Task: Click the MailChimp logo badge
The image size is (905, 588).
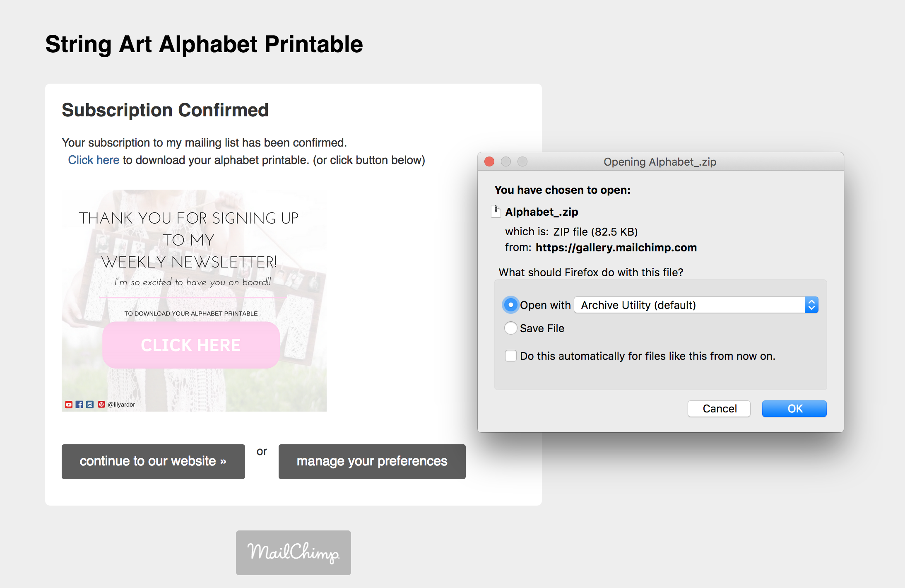Action: 293,552
